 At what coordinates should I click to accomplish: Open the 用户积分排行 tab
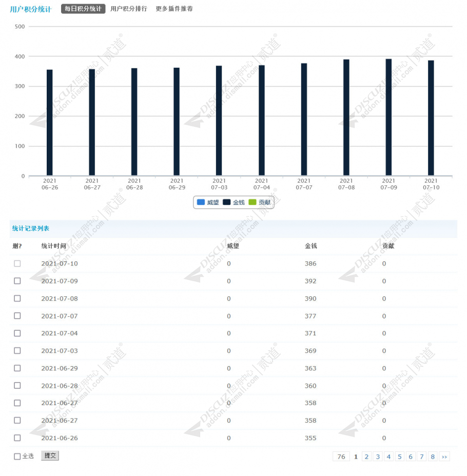[x=129, y=9]
